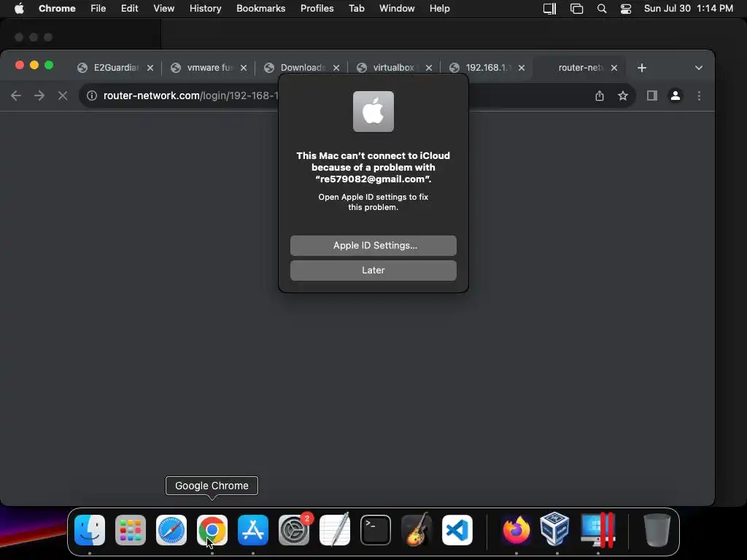Screen dimensions: 747x560
Task: Expand the tab search chevron
Action: pyautogui.click(x=698, y=68)
